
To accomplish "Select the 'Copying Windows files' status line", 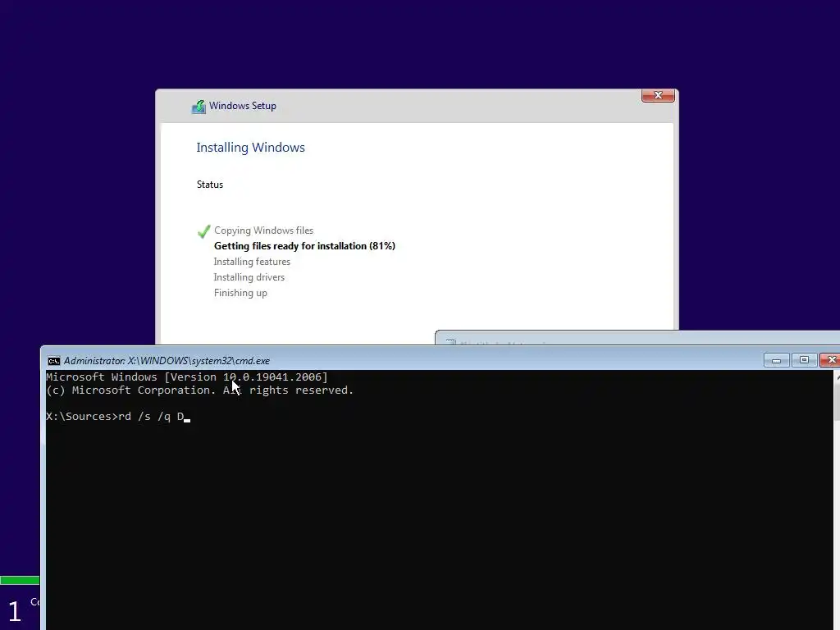I will pos(263,231).
